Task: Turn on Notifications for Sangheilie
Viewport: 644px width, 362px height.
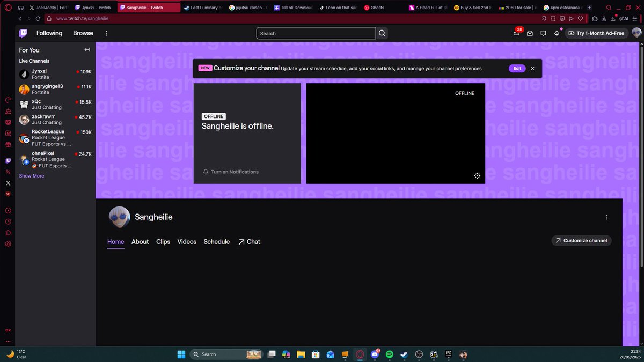Action: click(231, 172)
